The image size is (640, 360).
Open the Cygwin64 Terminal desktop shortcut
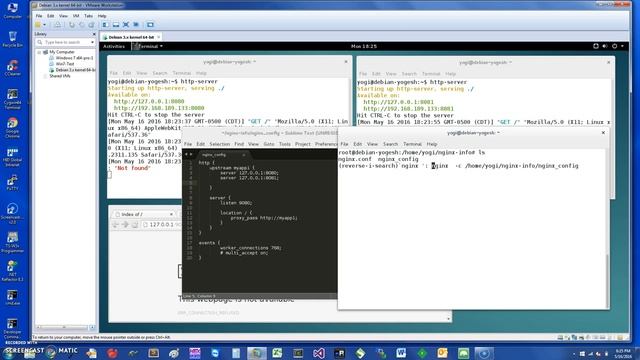(x=12, y=99)
